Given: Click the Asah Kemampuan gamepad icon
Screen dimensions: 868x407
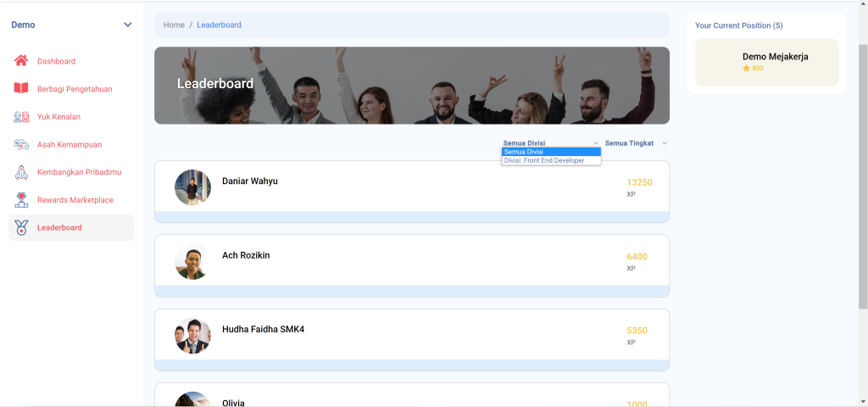Looking at the screenshot, I should coord(21,144).
